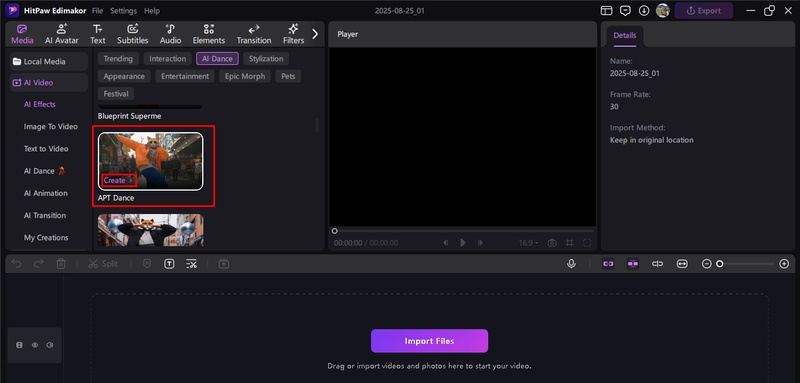Image resolution: width=800 pixels, height=383 pixels.
Task: Select the fox dancer thumbnail below APT Dance
Action: click(x=151, y=230)
